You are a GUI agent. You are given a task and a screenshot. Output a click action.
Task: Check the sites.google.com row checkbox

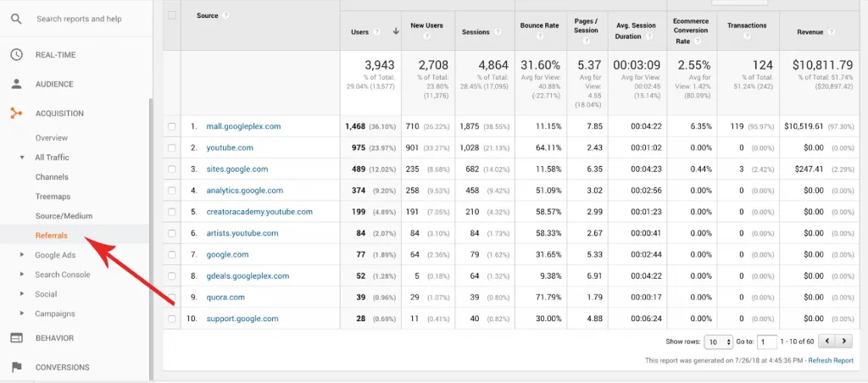(171, 169)
